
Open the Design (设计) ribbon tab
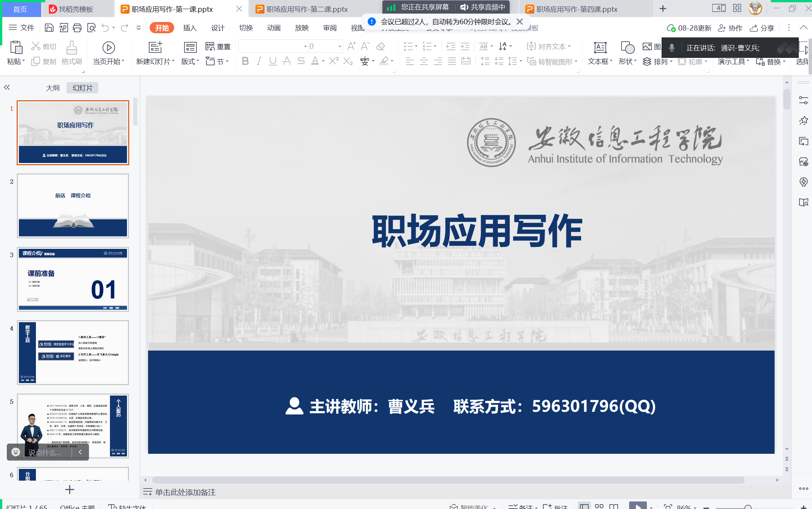coord(218,28)
